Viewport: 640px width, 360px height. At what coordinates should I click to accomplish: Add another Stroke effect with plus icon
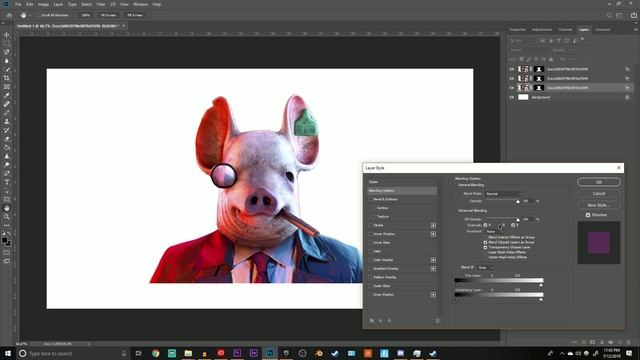(x=433, y=225)
